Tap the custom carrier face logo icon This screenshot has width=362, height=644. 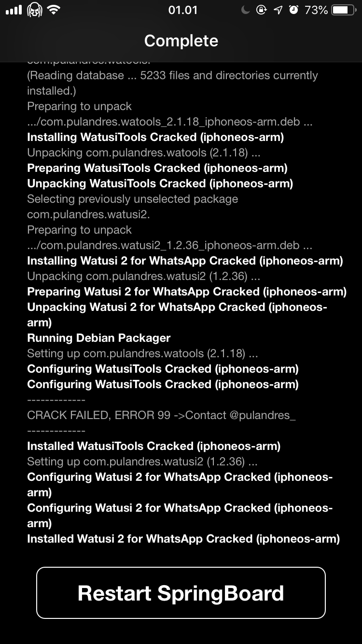coord(34,10)
